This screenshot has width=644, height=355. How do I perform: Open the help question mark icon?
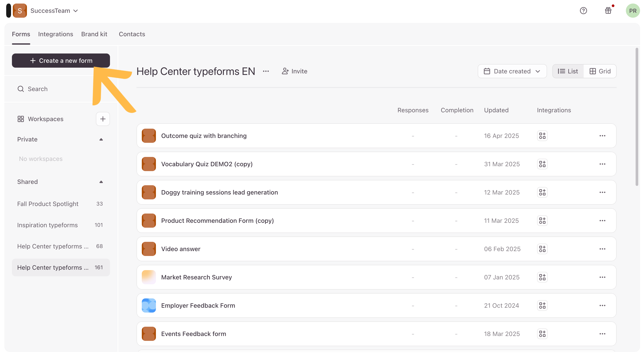tap(583, 11)
